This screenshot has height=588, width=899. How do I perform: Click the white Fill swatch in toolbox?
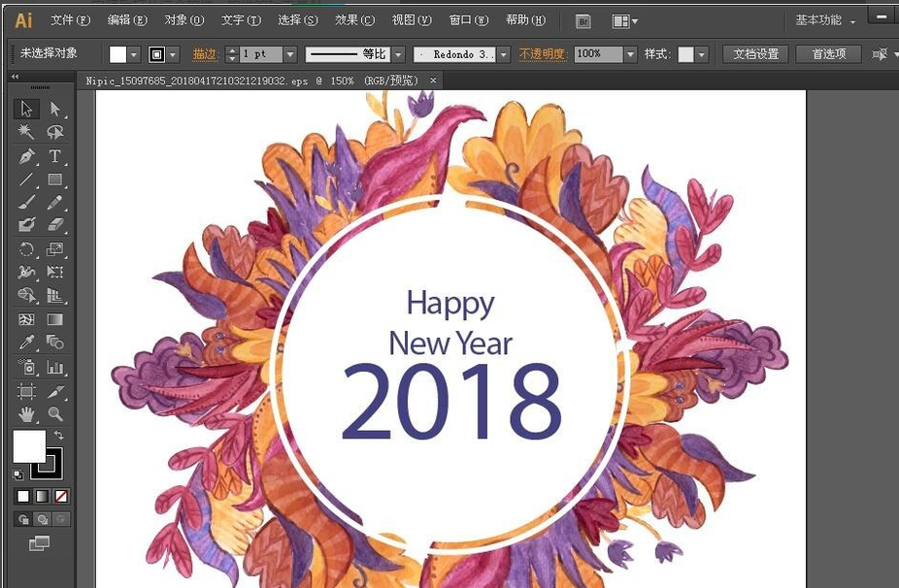[28, 446]
